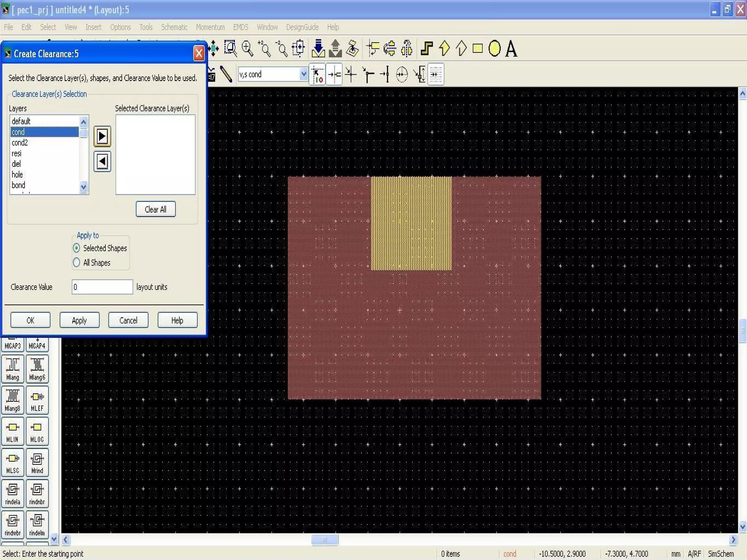Toggle the grid snap mode button

coord(436,74)
